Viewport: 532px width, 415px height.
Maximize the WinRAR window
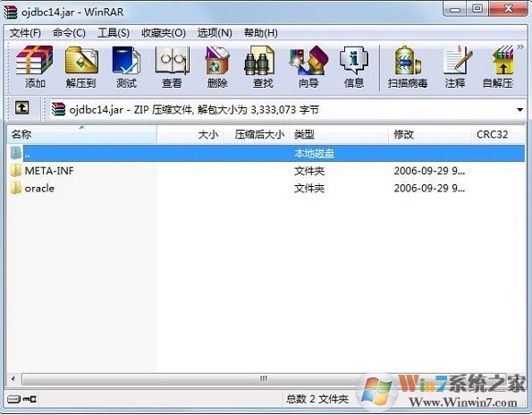coord(477,9)
